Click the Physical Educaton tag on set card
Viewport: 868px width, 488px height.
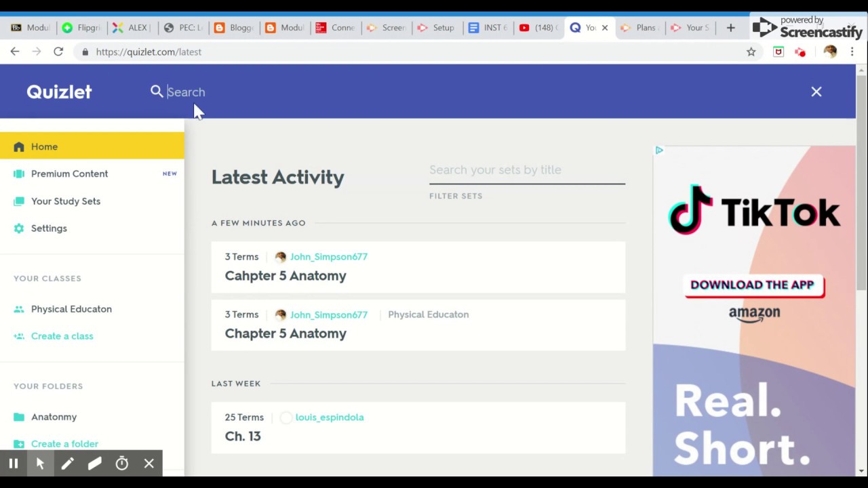(428, 314)
